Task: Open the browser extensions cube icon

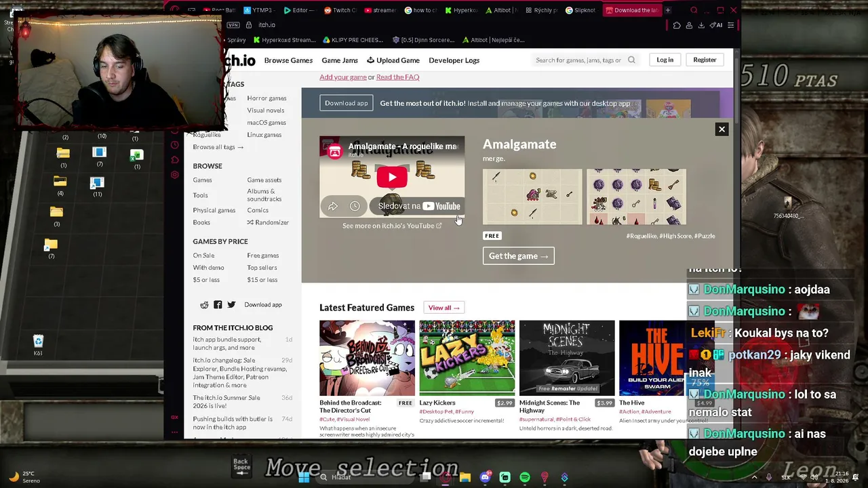Action: [x=677, y=25]
